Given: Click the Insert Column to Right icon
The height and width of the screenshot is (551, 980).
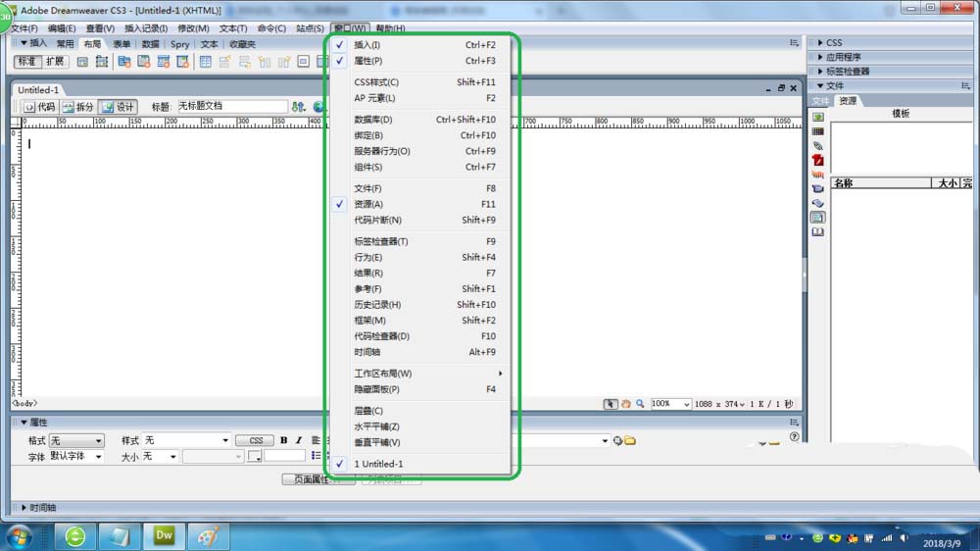Looking at the screenshot, I should (x=284, y=62).
